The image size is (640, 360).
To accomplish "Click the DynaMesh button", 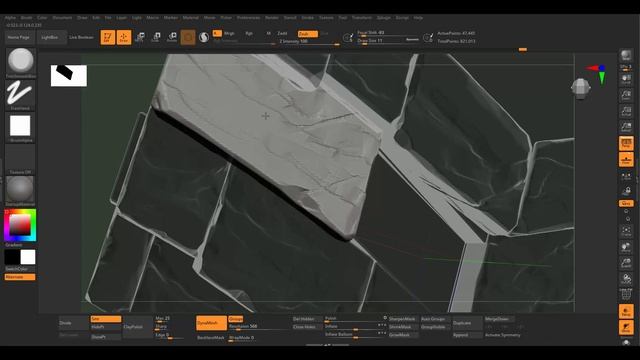I will click(211, 323).
